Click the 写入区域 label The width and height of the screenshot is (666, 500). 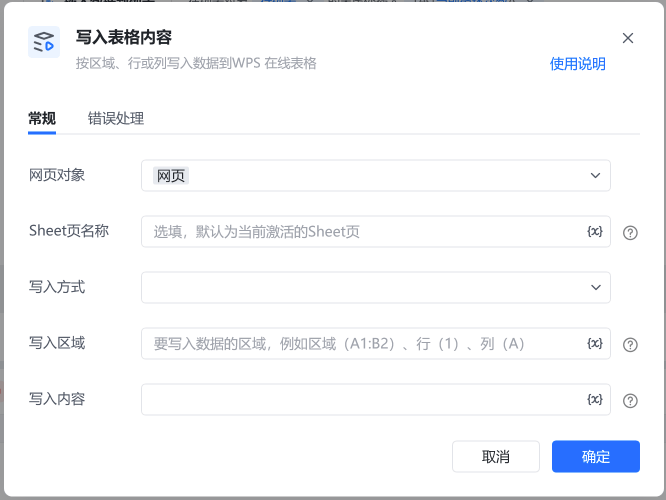[x=57, y=343]
